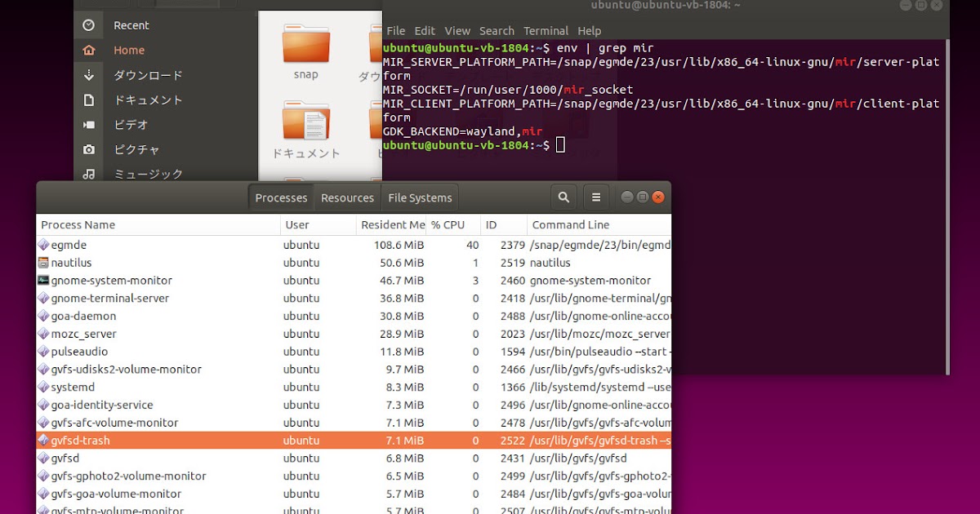Switch to the Resources tab
This screenshot has width=980, height=514.
pos(347,197)
